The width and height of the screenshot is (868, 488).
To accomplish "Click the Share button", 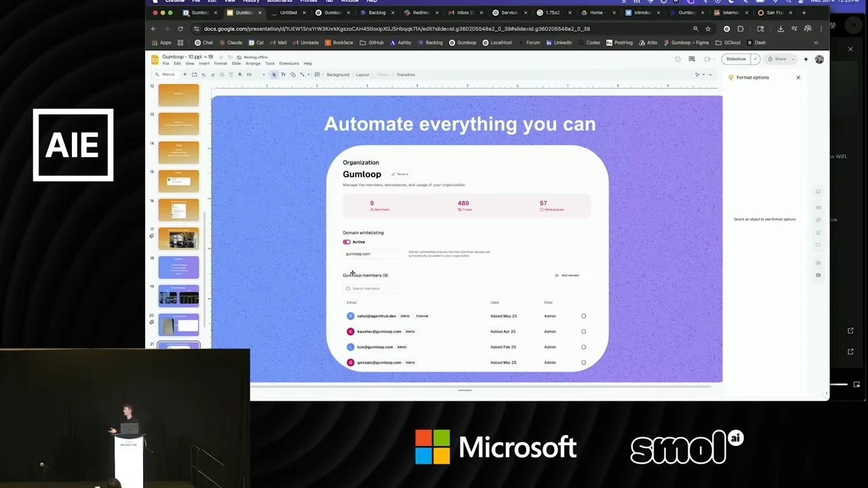I will pos(776,59).
